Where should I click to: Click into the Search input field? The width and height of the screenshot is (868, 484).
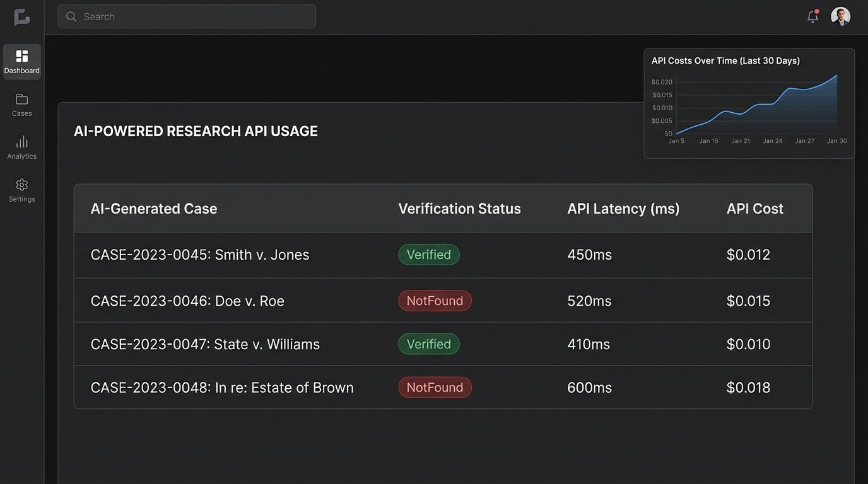pyautogui.click(x=196, y=17)
